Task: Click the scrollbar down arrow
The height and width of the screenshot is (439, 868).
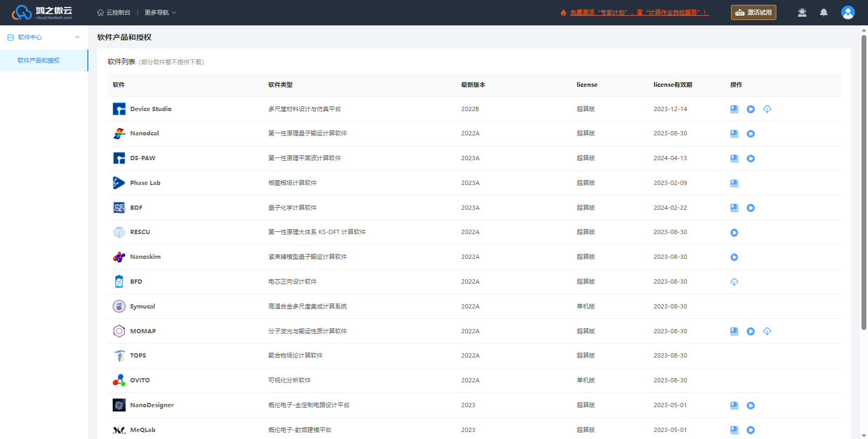Action: coord(864,435)
